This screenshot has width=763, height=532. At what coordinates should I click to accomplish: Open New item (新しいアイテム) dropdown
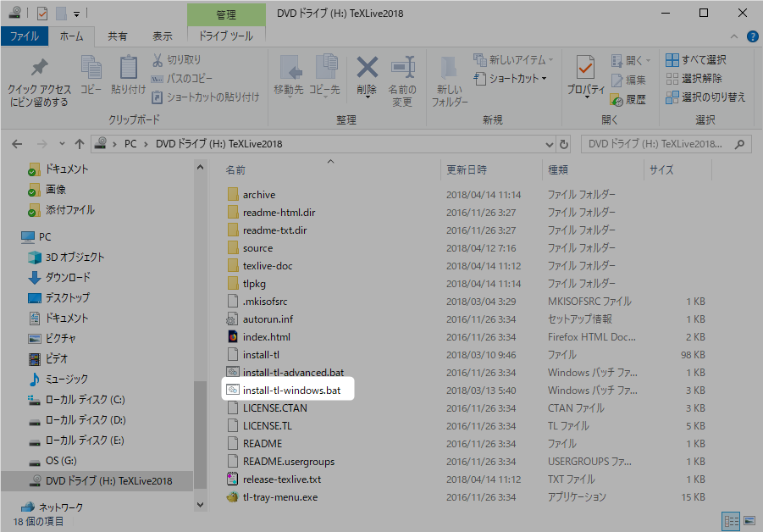tap(513, 60)
